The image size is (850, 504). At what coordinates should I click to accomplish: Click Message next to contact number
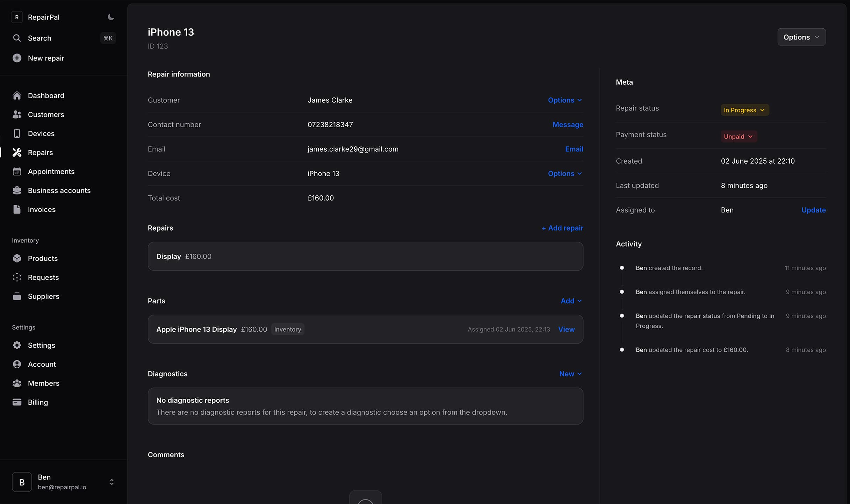[x=568, y=124]
